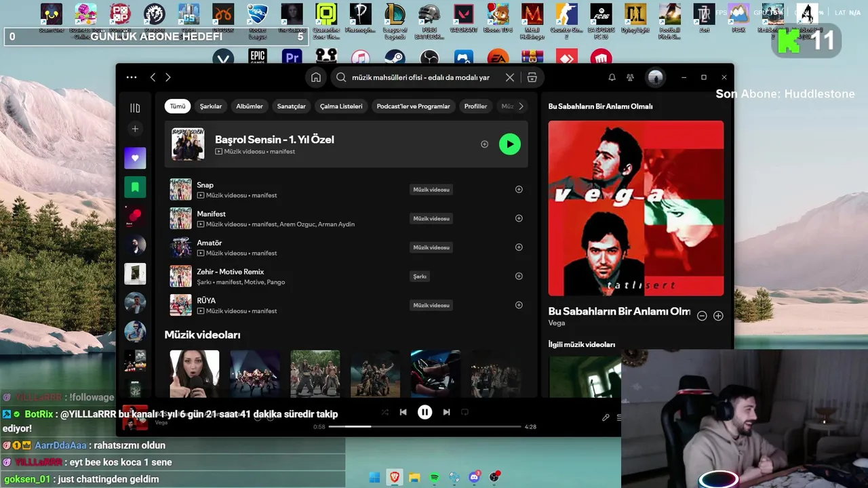This screenshot has width=868, height=488.
Task: Add Zehir - Motive Remix to Liked Songs
Action: [519, 276]
